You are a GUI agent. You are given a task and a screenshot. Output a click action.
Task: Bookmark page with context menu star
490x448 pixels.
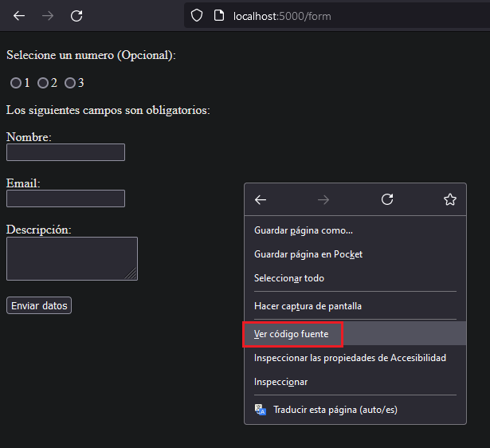450,199
